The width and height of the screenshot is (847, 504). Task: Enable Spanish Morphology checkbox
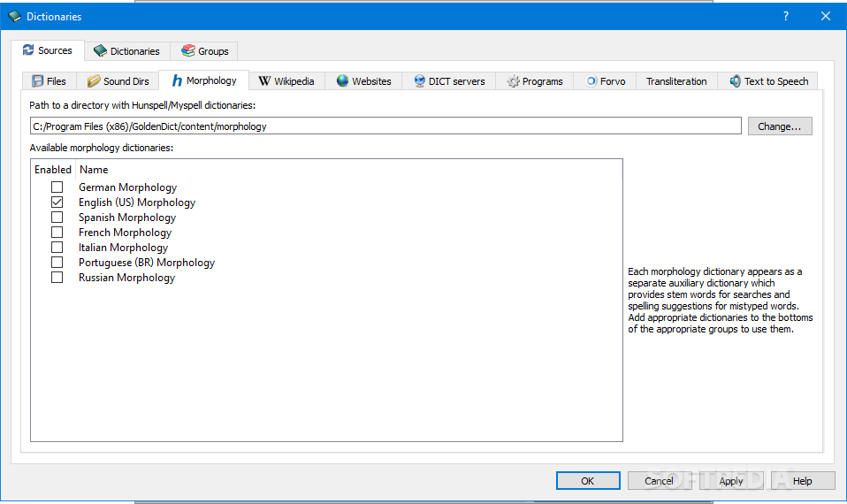(x=57, y=218)
